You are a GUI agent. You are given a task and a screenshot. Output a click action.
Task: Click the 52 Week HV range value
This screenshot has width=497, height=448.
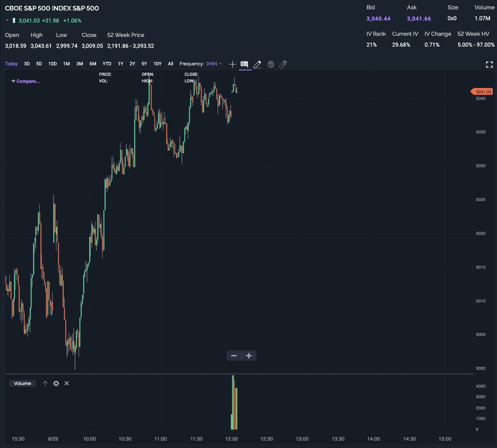[x=476, y=45]
